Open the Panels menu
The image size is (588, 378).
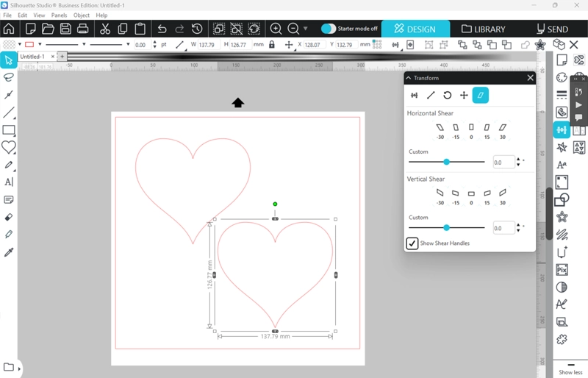[x=59, y=15]
